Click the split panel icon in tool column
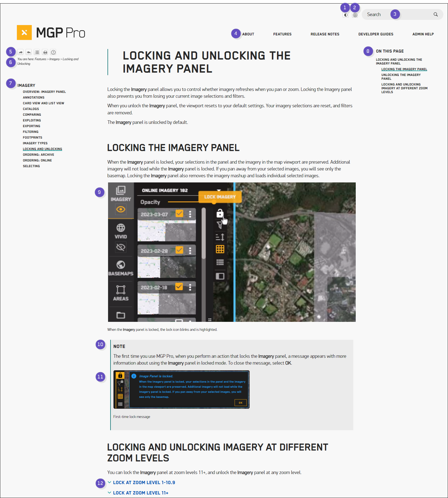This screenshot has height=498, width=448. [220, 276]
